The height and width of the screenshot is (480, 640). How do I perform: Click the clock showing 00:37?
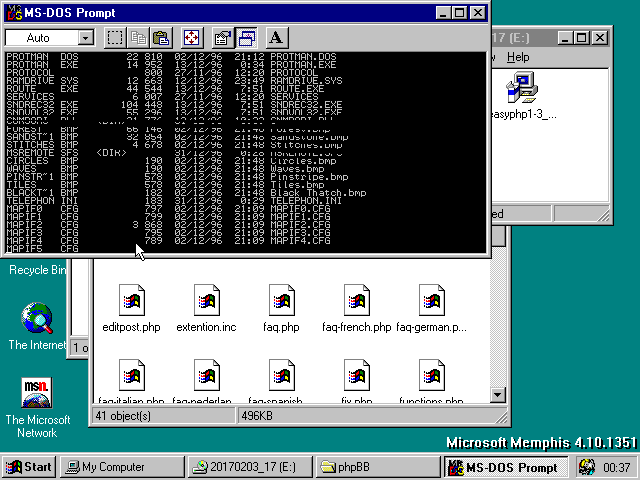pos(616,467)
